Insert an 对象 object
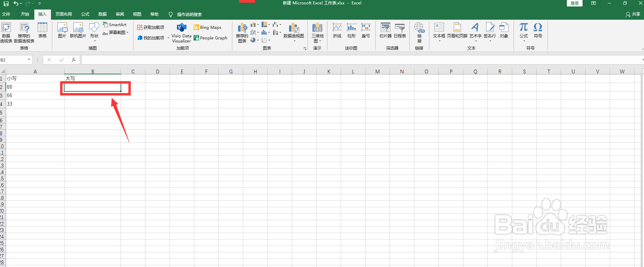Image resolution: width=644 pixels, height=267 pixels. coord(504,31)
